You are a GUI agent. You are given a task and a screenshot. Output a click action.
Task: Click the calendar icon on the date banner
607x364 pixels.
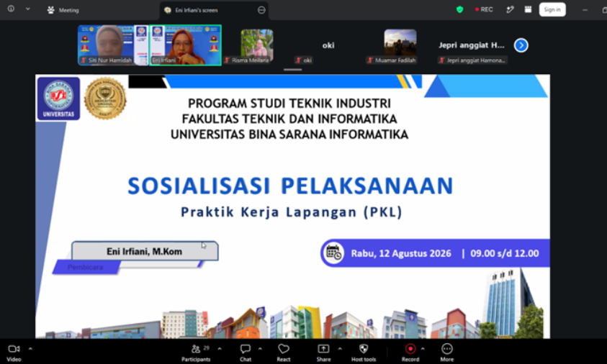[333, 253]
